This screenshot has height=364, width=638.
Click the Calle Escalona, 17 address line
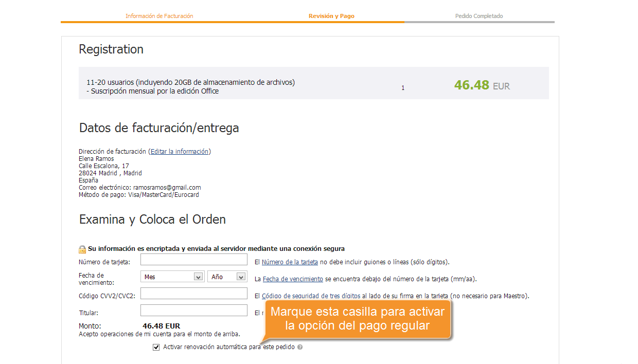(x=104, y=166)
